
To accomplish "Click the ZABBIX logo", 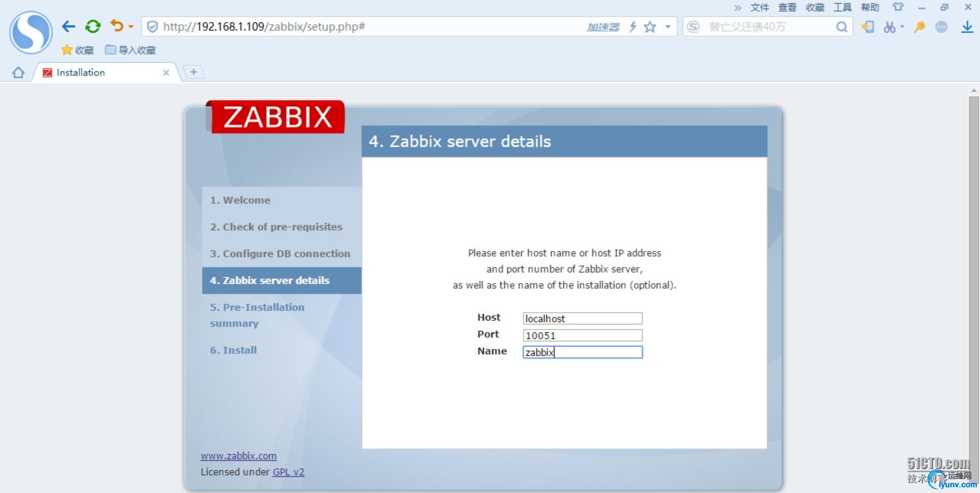I will 276,117.
